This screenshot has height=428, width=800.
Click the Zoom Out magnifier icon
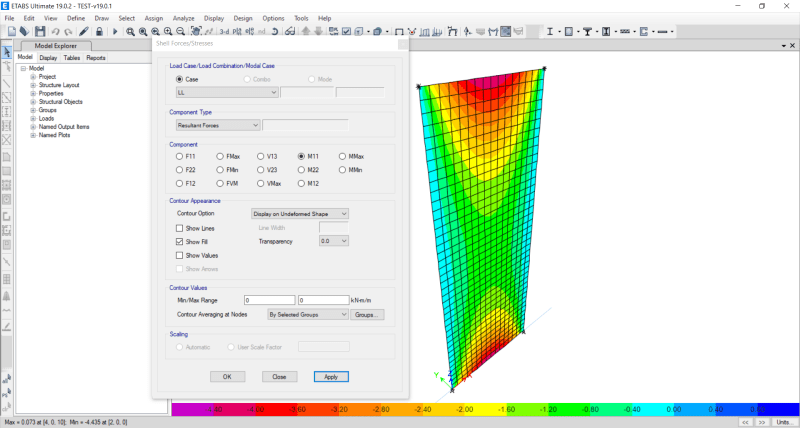[x=180, y=32]
